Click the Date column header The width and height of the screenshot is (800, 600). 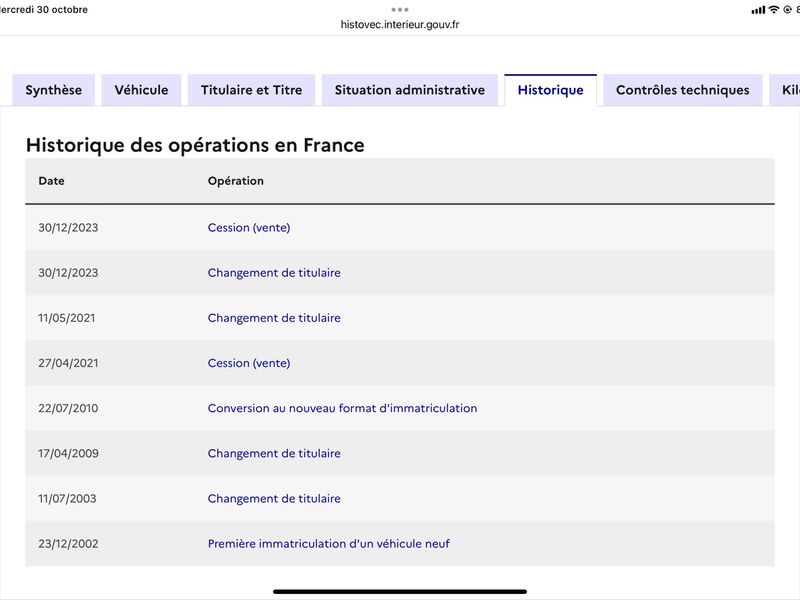[52, 181]
